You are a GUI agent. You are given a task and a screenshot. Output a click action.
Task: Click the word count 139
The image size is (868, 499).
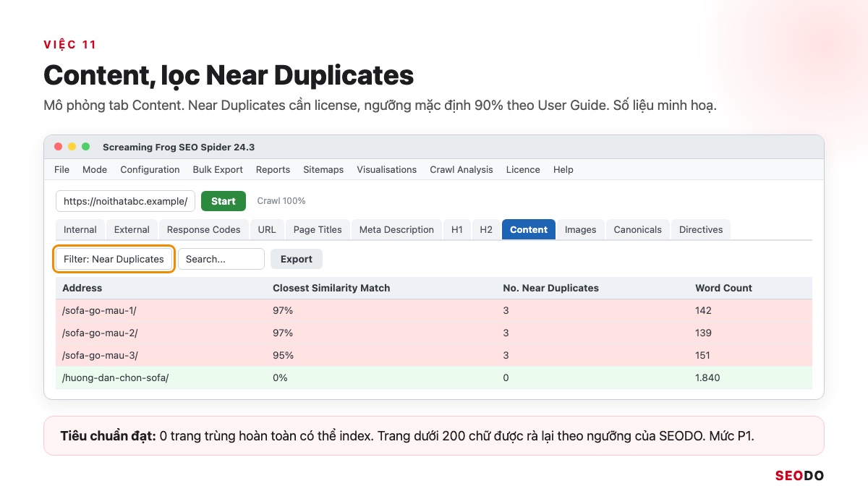pyautogui.click(x=703, y=333)
